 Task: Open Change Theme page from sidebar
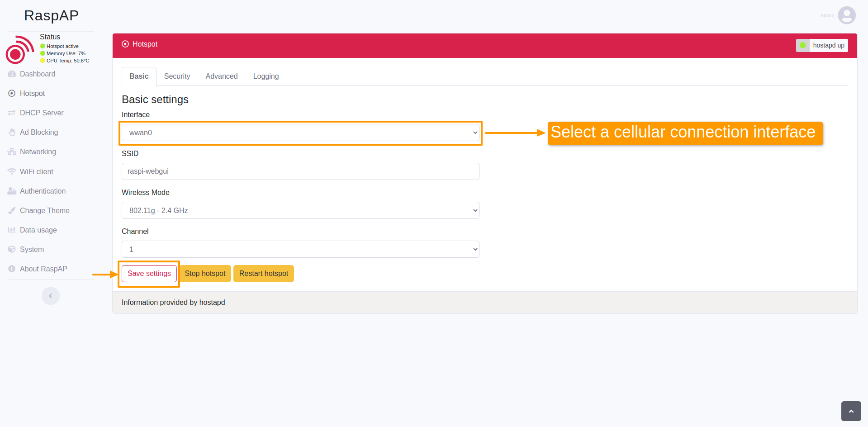[45, 210]
